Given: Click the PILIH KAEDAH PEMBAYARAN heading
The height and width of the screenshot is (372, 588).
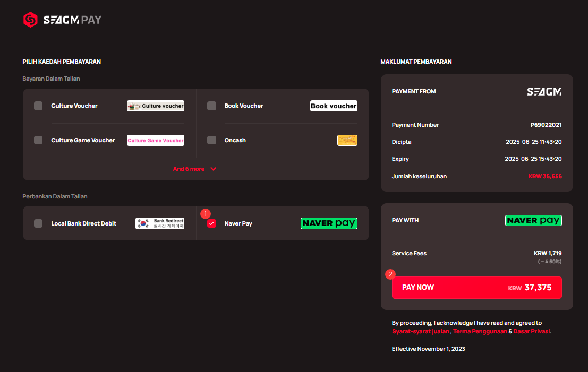Looking at the screenshot, I should (62, 62).
